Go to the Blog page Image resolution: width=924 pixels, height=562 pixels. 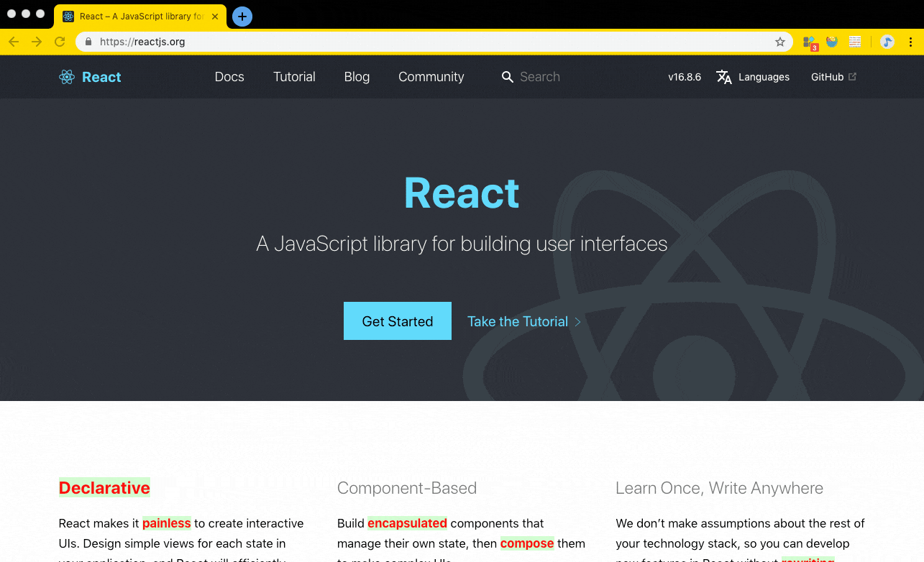click(357, 77)
